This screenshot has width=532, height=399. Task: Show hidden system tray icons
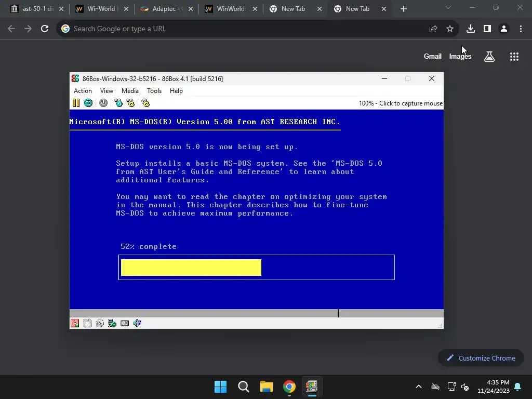pos(419,387)
